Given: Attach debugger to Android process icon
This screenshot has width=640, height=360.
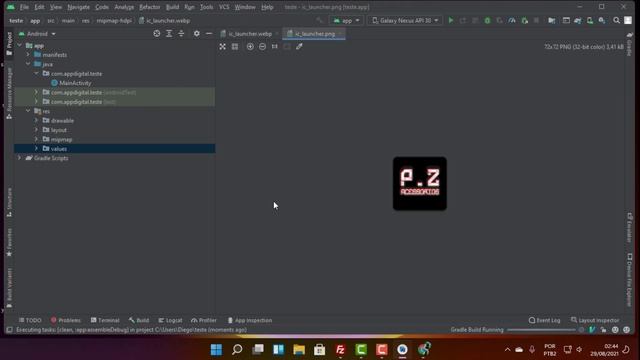Looking at the screenshot, I should (x=524, y=20).
